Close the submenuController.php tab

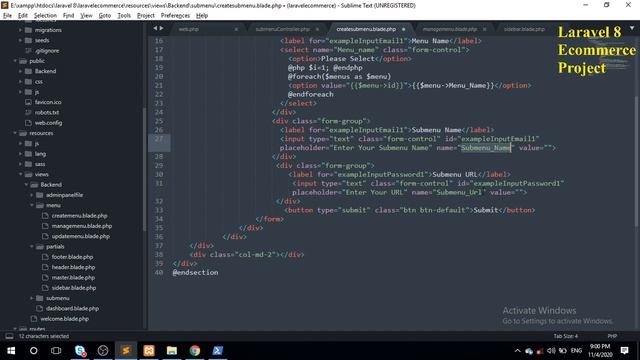(x=317, y=29)
